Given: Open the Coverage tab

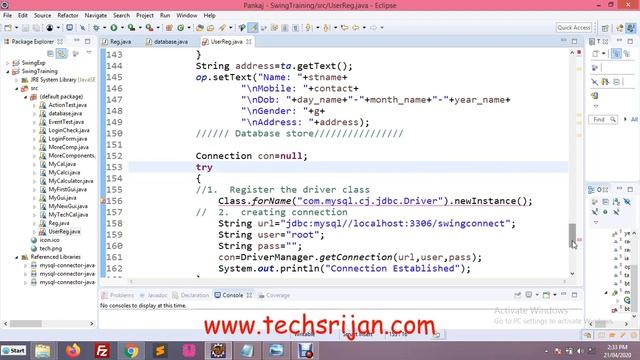Looking at the screenshot, I should 274,295.
